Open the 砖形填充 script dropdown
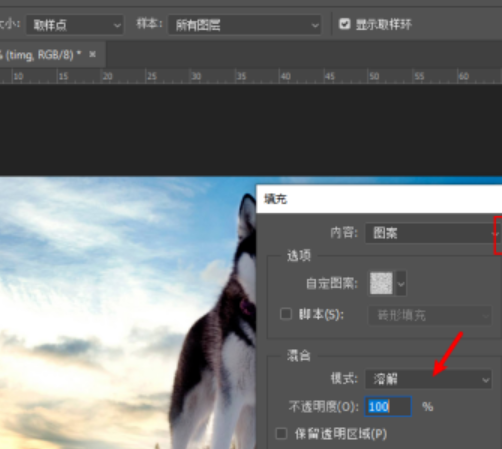 pos(430,315)
